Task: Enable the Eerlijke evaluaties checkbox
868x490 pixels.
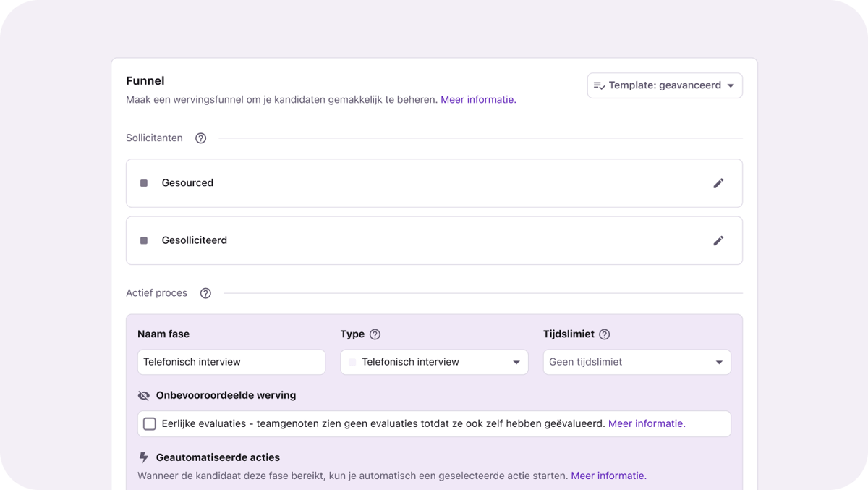Action: [150, 424]
